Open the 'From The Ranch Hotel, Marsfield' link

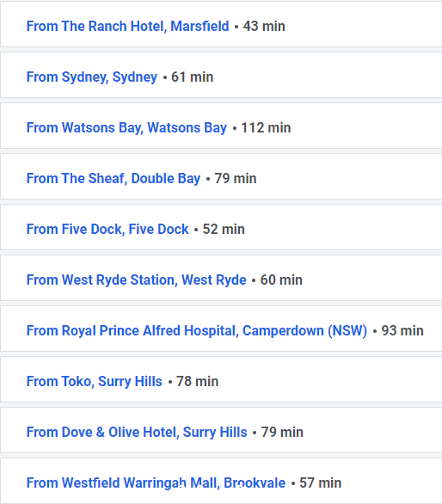click(127, 27)
